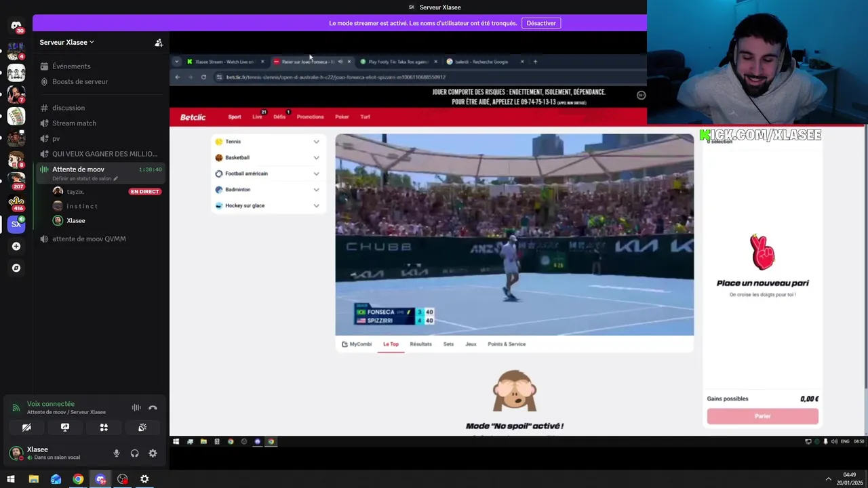The height and width of the screenshot is (488, 868).
Task: Open a new browser tab with plus
Action: pyautogui.click(x=535, y=62)
